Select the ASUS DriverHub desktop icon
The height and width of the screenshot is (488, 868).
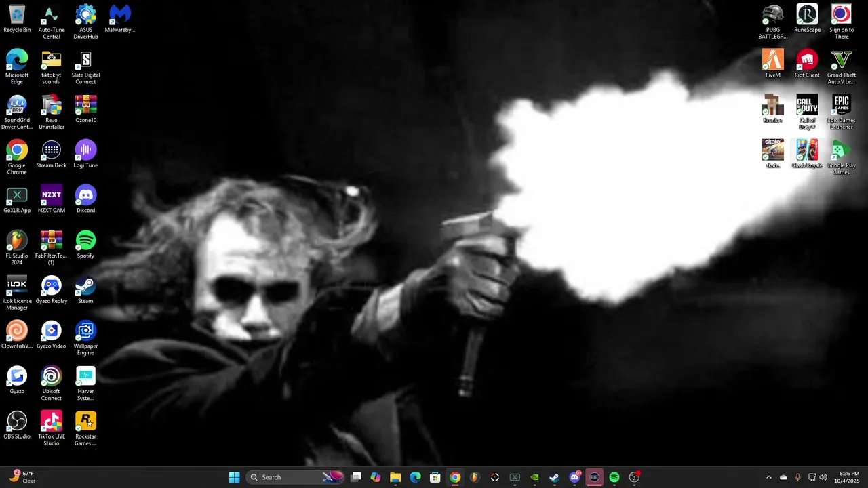click(x=85, y=22)
